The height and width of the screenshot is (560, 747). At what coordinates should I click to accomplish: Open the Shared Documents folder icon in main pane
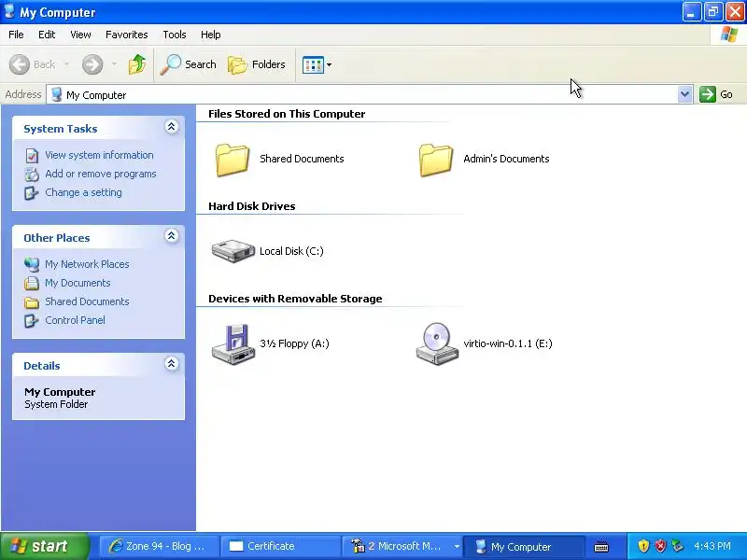coord(233,160)
